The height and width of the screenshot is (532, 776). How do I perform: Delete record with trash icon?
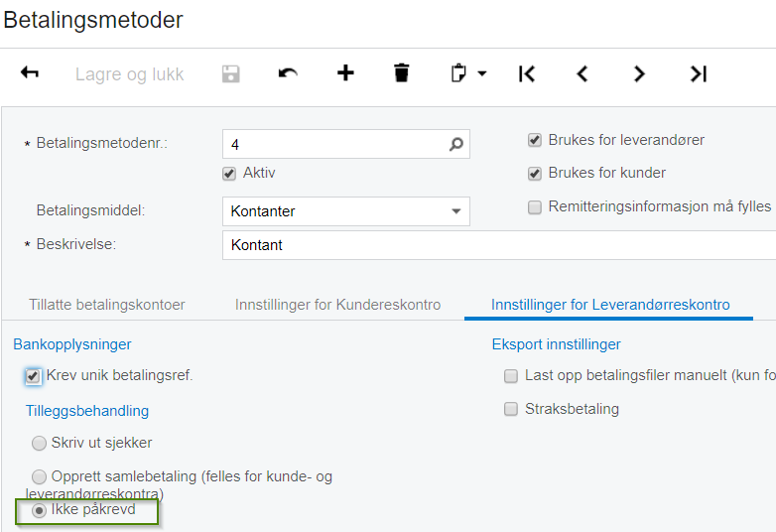click(402, 73)
